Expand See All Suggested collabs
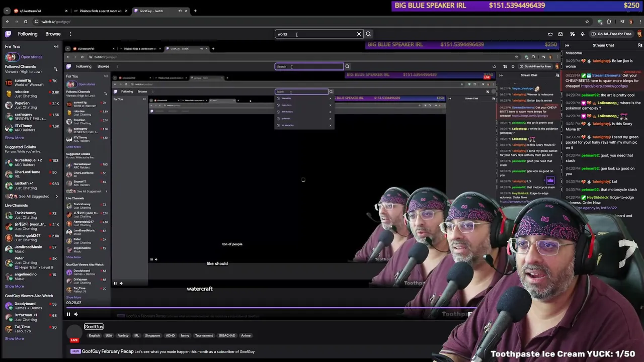This screenshot has width=644, height=362. (32, 196)
